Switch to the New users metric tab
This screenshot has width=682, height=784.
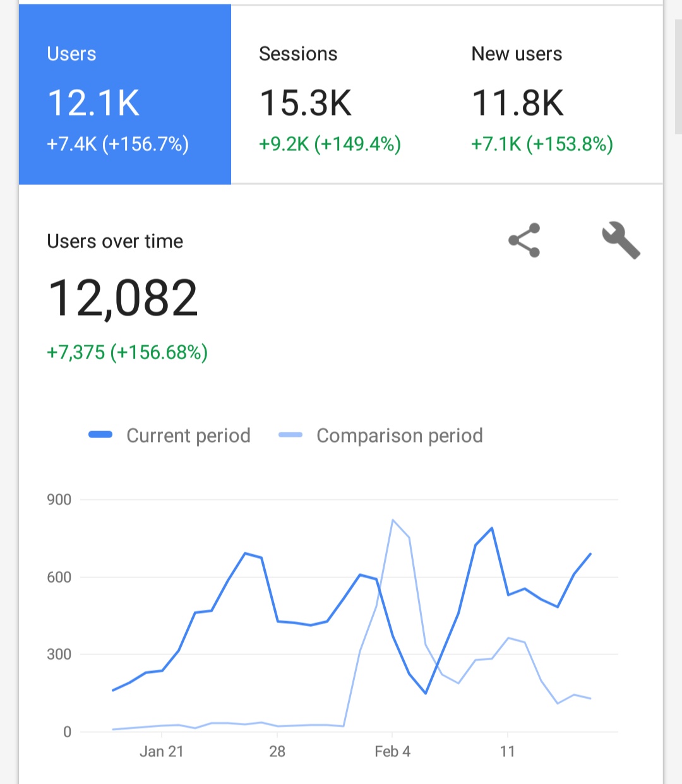pos(549,95)
